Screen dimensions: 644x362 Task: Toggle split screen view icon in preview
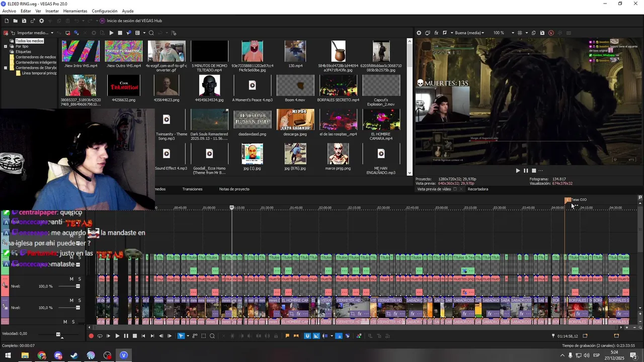click(x=445, y=33)
